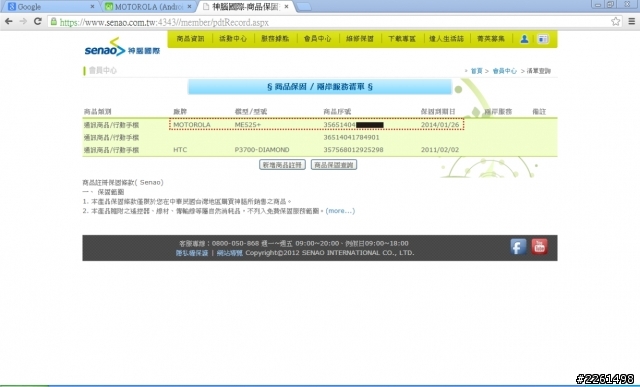Click 機型/型號 column header
Viewport: 640px width, 387px height.
point(251,111)
